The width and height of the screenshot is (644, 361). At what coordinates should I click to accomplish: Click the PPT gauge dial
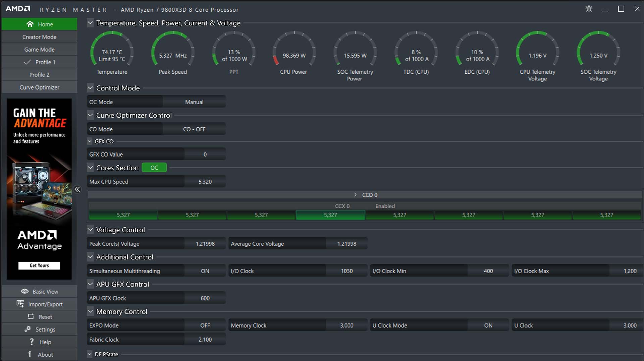234,49
